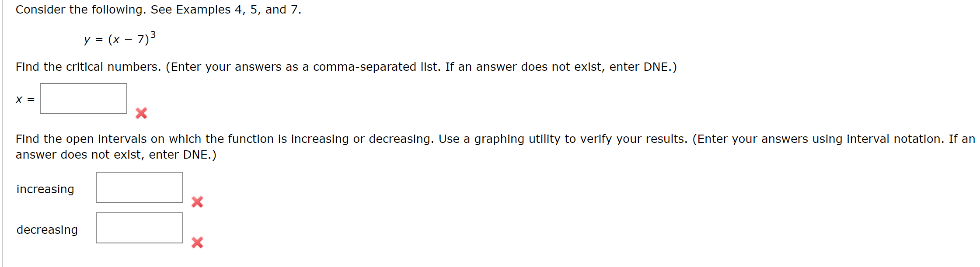Click the 'decreasing' label
This screenshot has width=980, height=267.
point(46,230)
